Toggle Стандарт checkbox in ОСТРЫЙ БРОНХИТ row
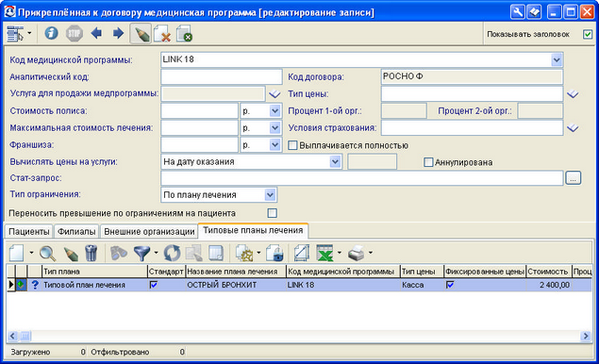 pyautogui.click(x=153, y=285)
